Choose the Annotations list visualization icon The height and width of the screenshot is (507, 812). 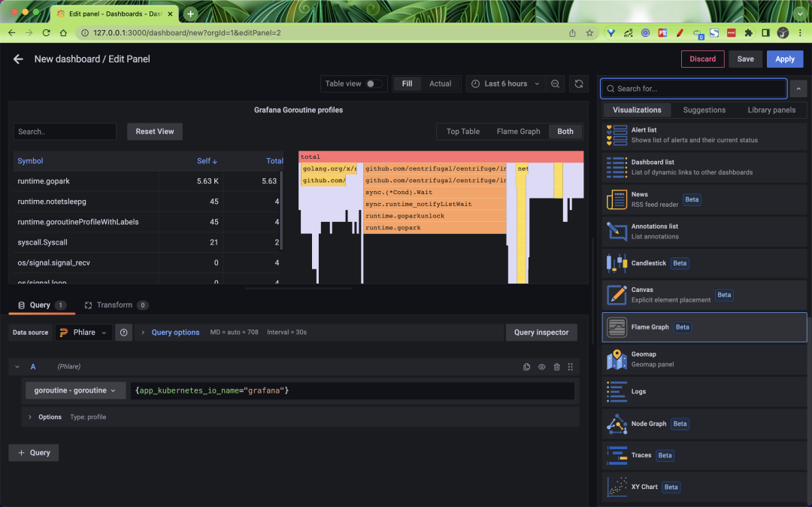click(617, 231)
